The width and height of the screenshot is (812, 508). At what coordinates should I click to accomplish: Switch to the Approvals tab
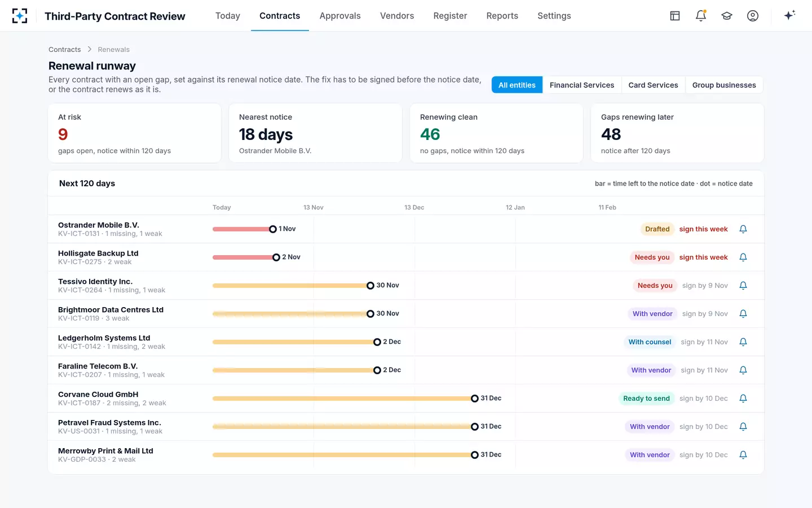click(x=340, y=16)
